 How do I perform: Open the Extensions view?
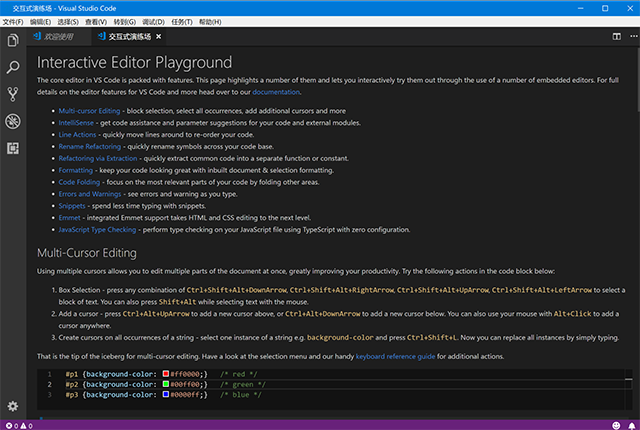click(x=13, y=149)
